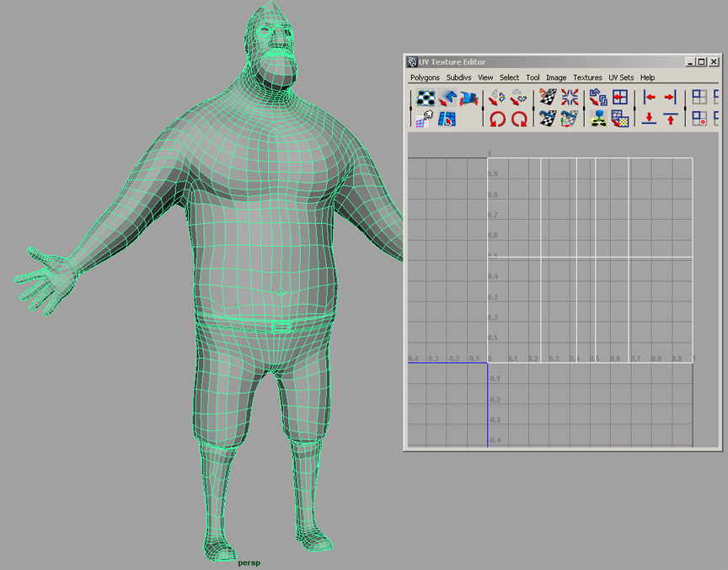This screenshot has height=570, width=728.
Task: Open the Help menu
Action: (647, 77)
